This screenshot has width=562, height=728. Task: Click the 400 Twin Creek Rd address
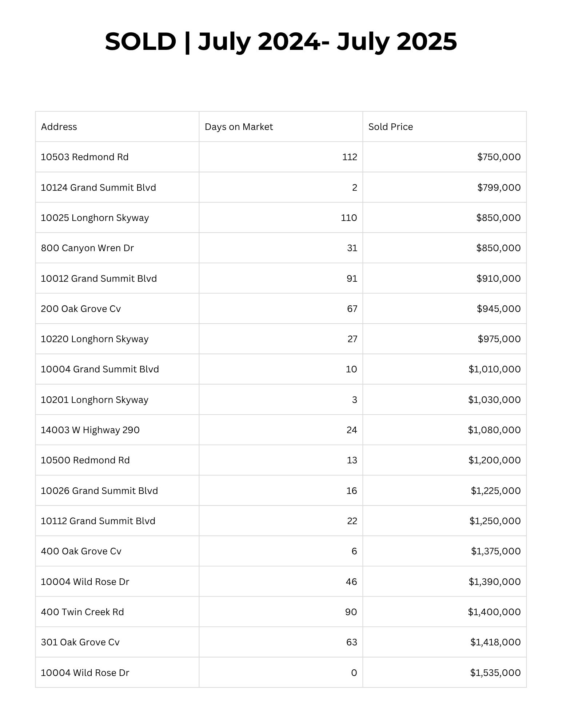[83, 612]
